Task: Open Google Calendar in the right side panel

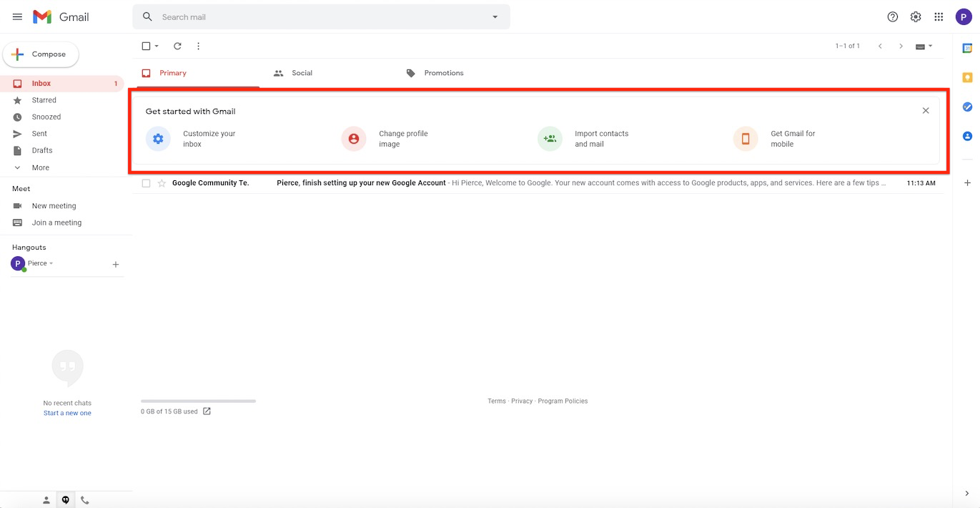Action: (x=967, y=47)
